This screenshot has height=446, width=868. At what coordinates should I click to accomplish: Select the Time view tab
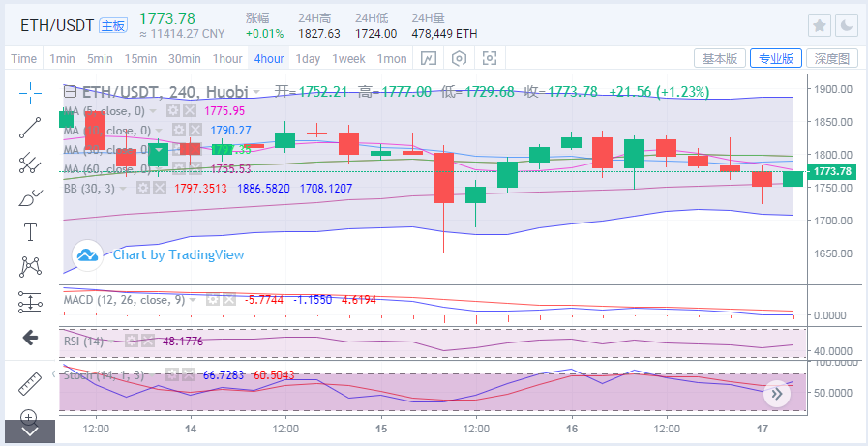pyautogui.click(x=24, y=59)
